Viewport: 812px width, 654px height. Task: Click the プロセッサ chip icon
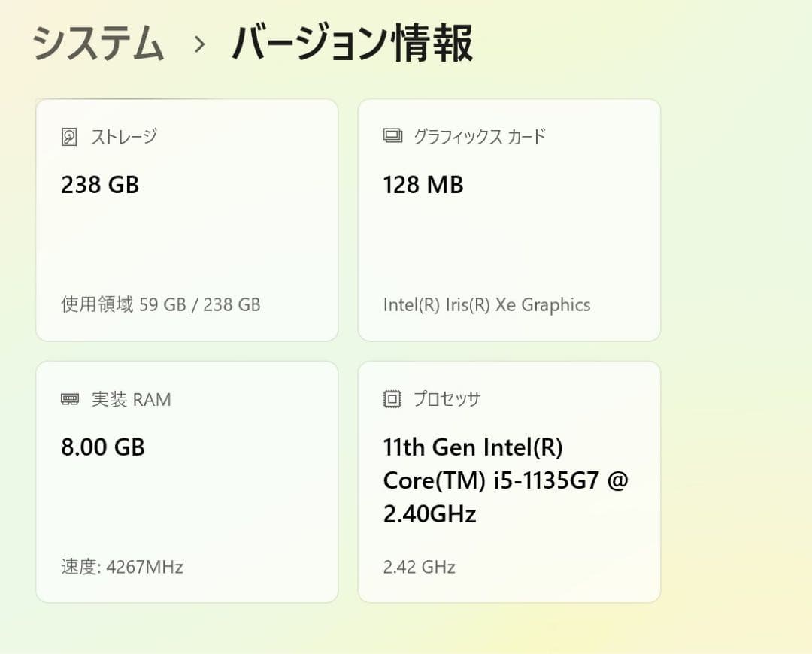tap(390, 399)
